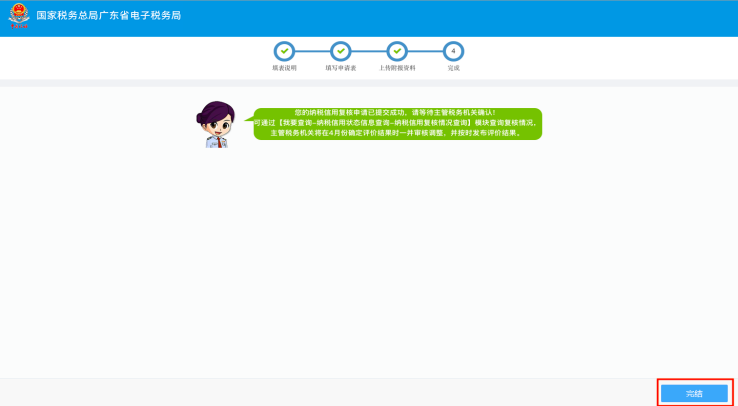
Task: Click the speech bubble's pointed tail
Action: pos(249,119)
